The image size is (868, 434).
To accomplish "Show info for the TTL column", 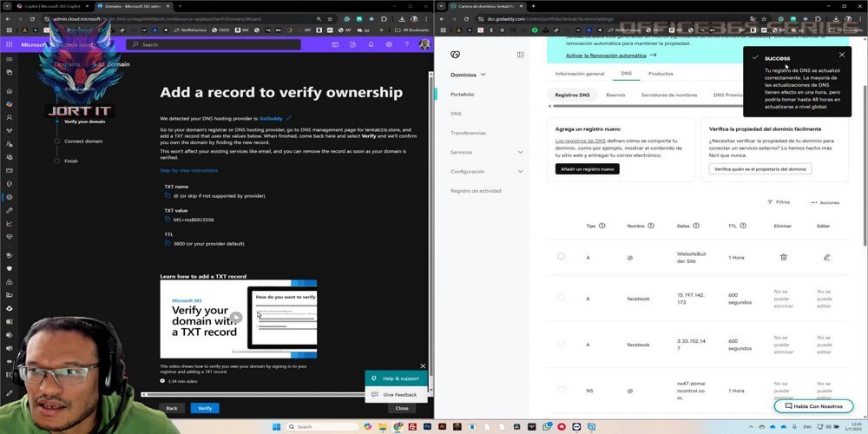I will point(743,226).
